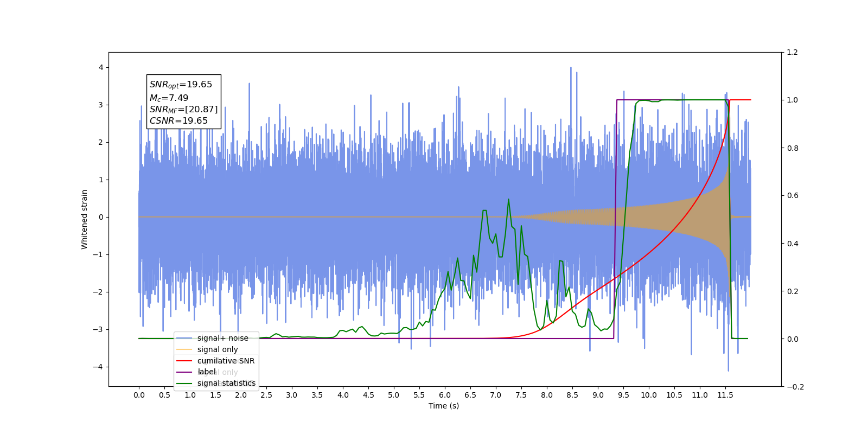Click the 11.5 tick on the time axis
This screenshot has width=868, height=434.
(x=725, y=395)
